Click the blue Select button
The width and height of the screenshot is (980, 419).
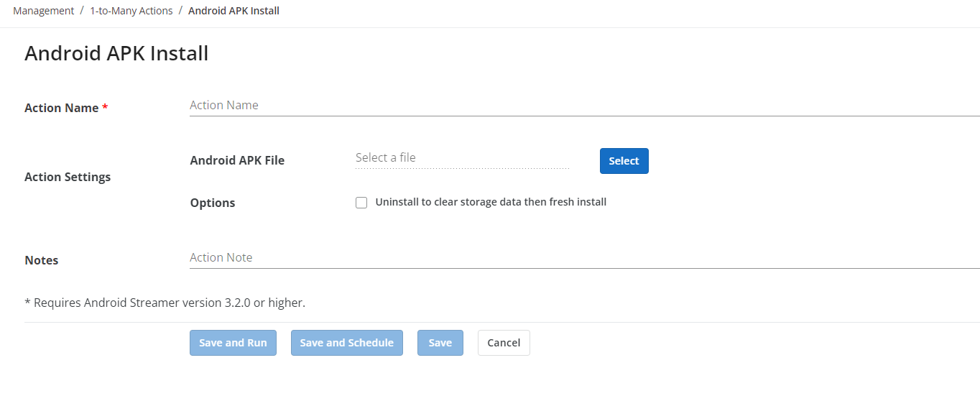coord(624,161)
